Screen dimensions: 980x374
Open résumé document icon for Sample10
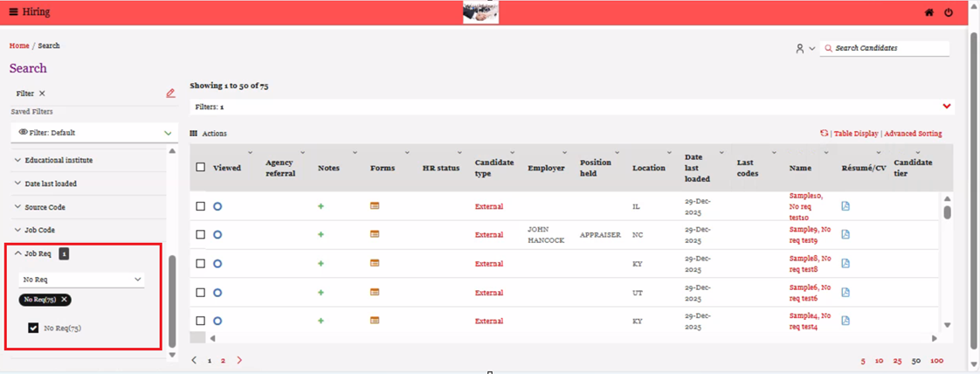pos(845,206)
